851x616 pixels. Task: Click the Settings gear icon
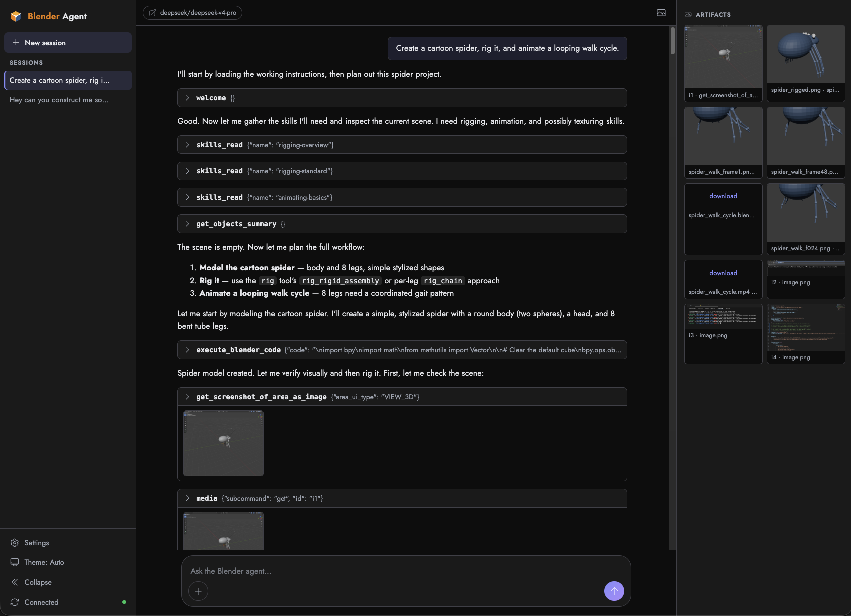15,543
